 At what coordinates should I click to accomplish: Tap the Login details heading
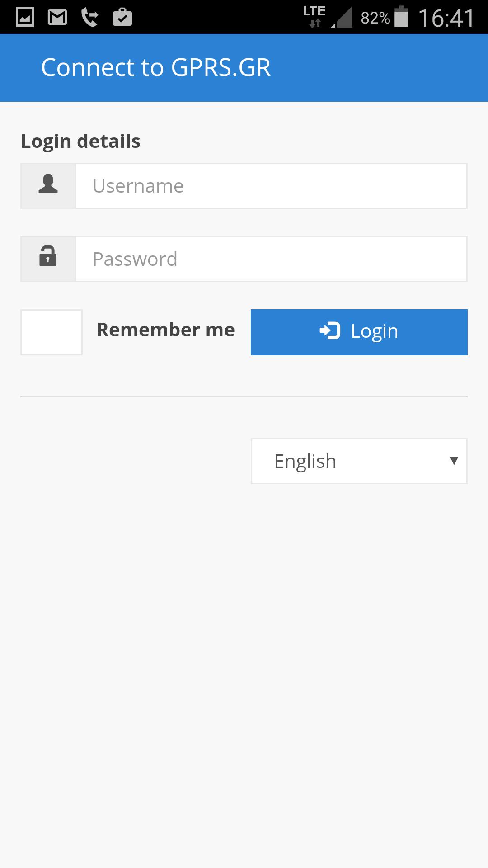point(81,142)
